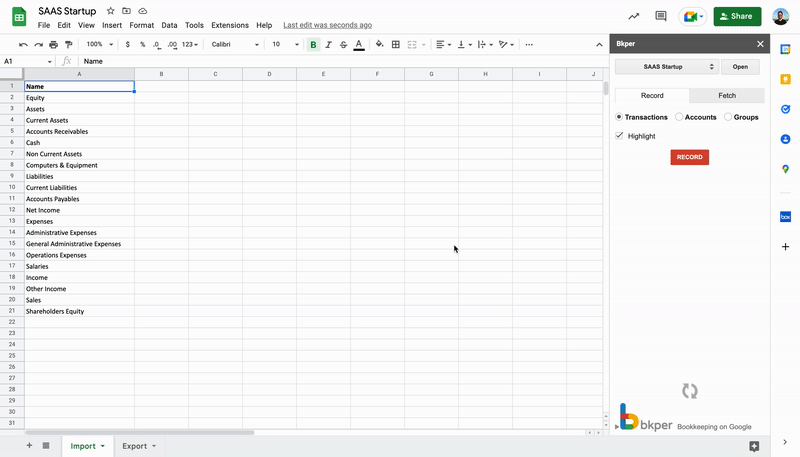Open the text rotation dropdown
Viewport: 800px width, 457px height.
(506, 45)
